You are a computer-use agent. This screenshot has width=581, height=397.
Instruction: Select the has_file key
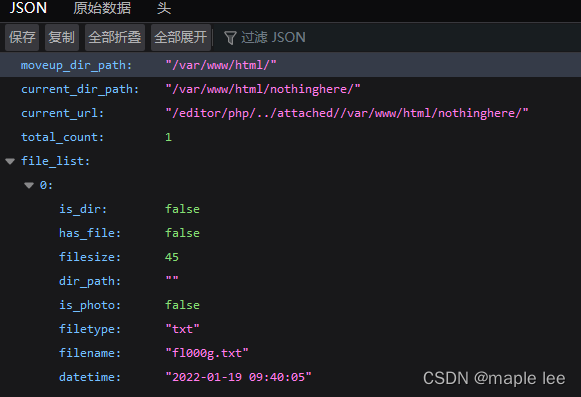[x=90, y=233]
